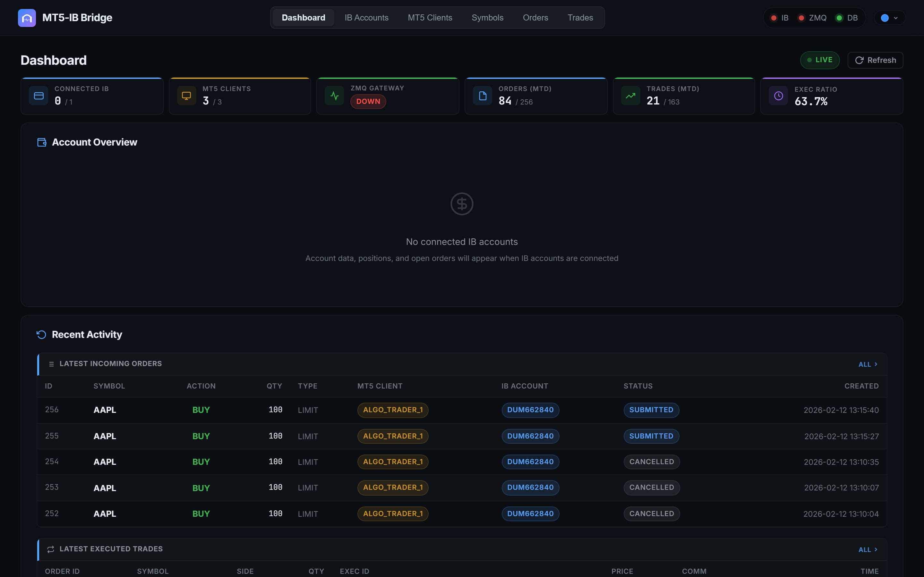Click the Trades (MTD) trending chart icon
Image resolution: width=924 pixels, height=577 pixels.
pos(630,96)
